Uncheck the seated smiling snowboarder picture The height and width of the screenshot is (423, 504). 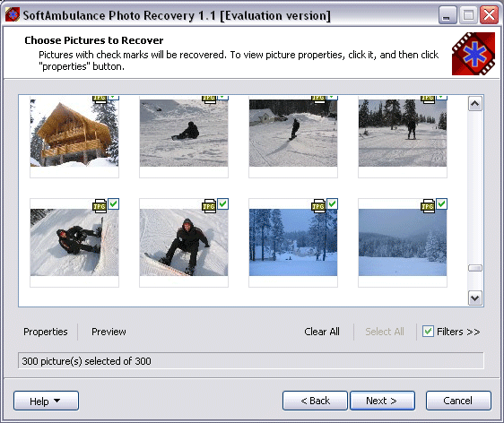pyautogui.click(x=222, y=203)
